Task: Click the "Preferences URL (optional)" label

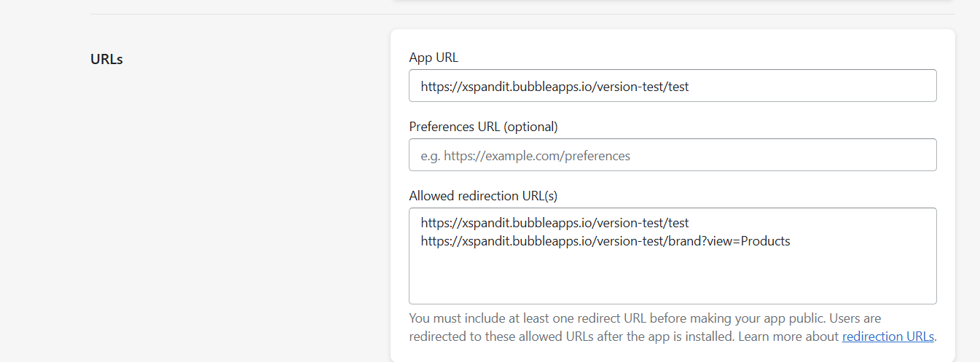Action: [x=483, y=127]
